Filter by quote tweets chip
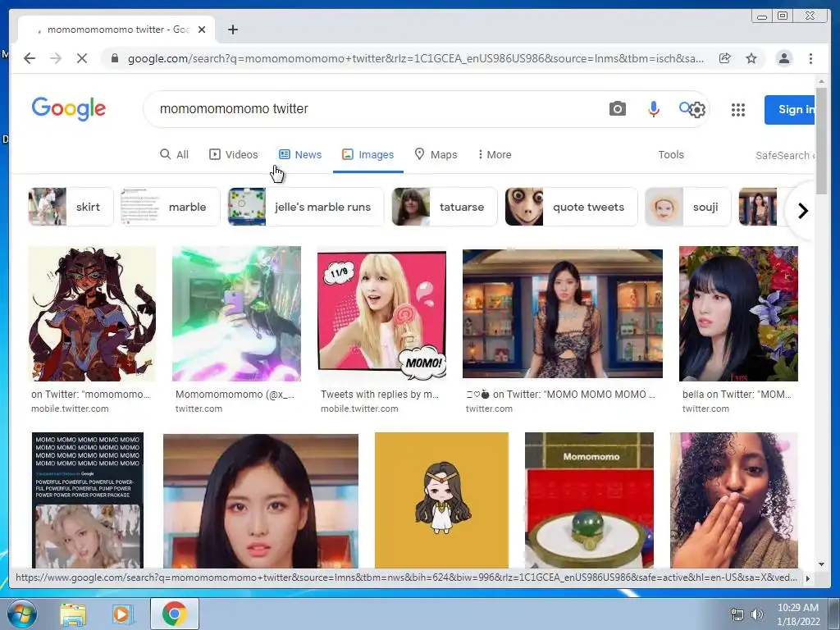The height and width of the screenshot is (630, 840). click(x=571, y=207)
